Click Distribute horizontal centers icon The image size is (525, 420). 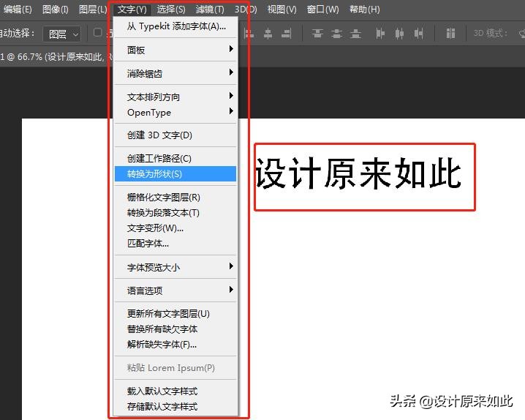point(399,34)
